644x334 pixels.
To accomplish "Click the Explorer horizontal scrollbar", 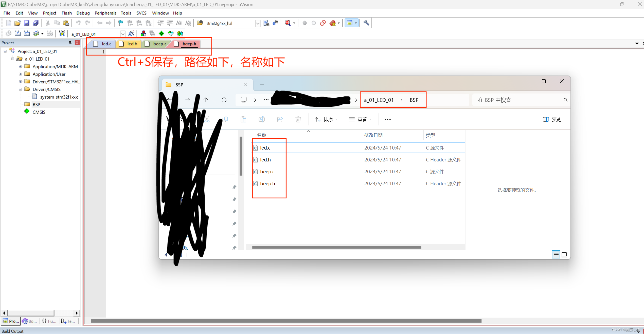I will (336, 247).
